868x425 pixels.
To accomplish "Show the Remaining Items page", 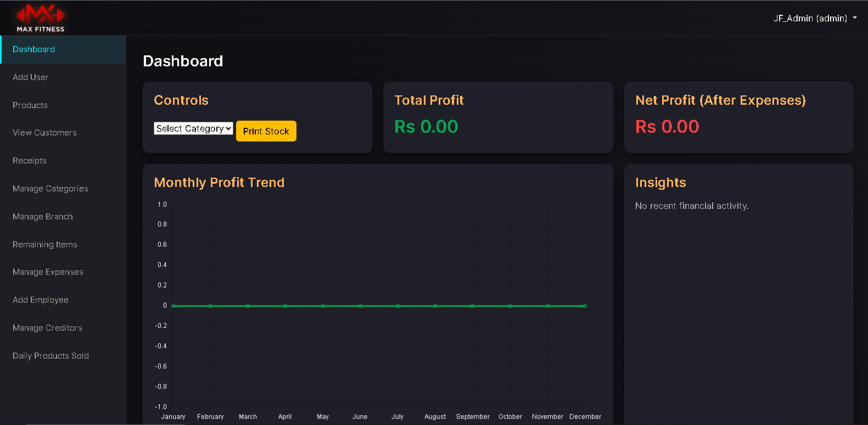I will pyautogui.click(x=45, y=245).
